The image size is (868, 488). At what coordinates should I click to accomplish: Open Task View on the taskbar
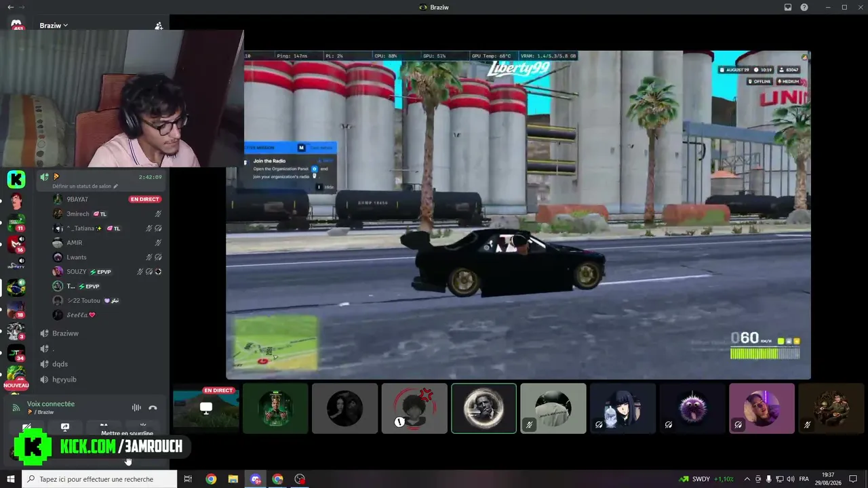click(188, 479)
